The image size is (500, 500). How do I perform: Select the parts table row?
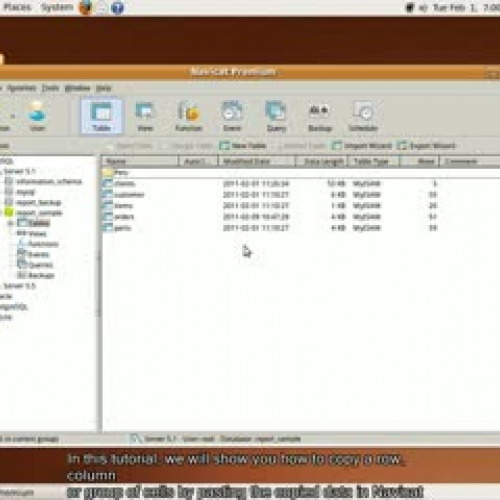[x=301, y=228]
